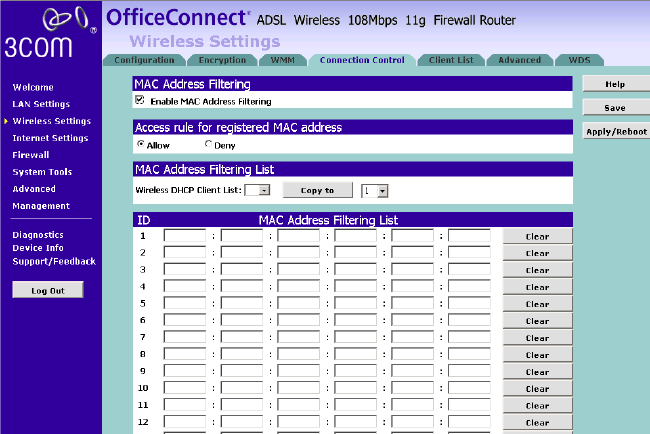Clear MAC address entry ID 4
Image resolution: width=650 pixels, height=434 pixels.
tap(538, 287)
